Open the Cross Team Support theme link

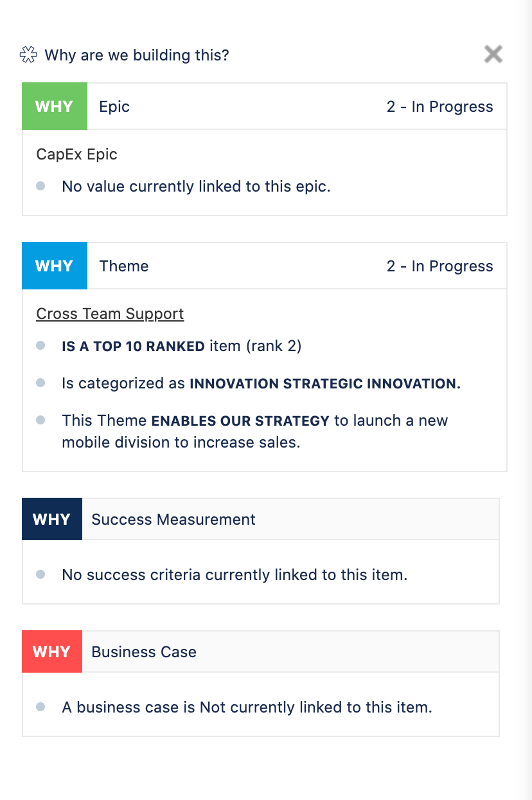[x=110, y=314]
